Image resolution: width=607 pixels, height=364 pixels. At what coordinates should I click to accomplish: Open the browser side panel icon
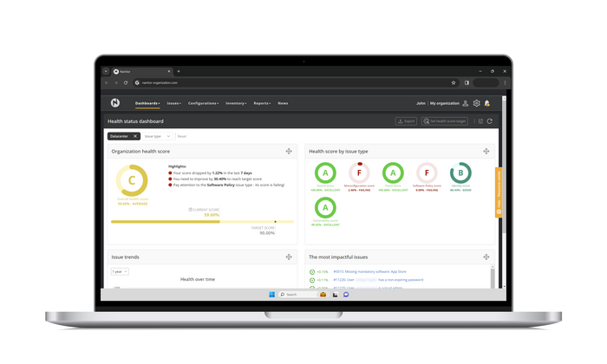tap(467, 82)
